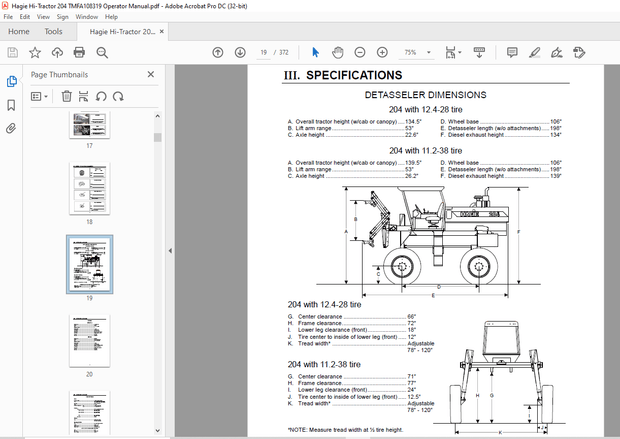Print the document with printer icon
Screen dimensions: 620x439
pyautogui.click(x=79, y=53)
